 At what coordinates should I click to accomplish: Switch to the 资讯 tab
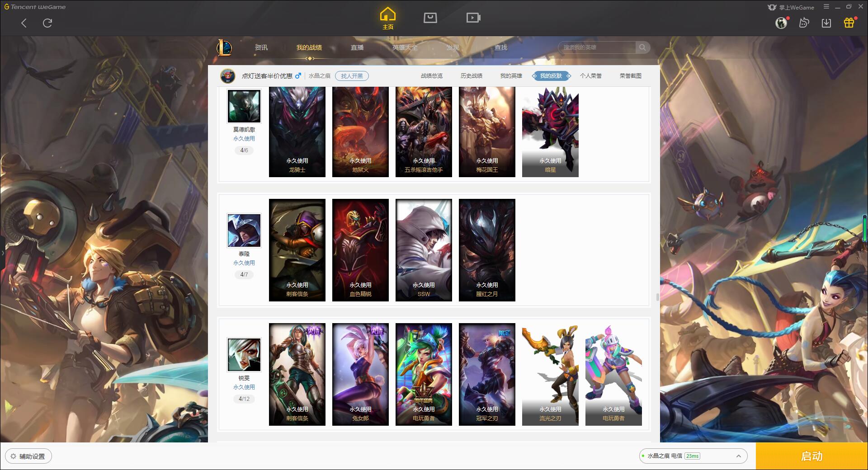pyautogui.click(x=261, y=47)
